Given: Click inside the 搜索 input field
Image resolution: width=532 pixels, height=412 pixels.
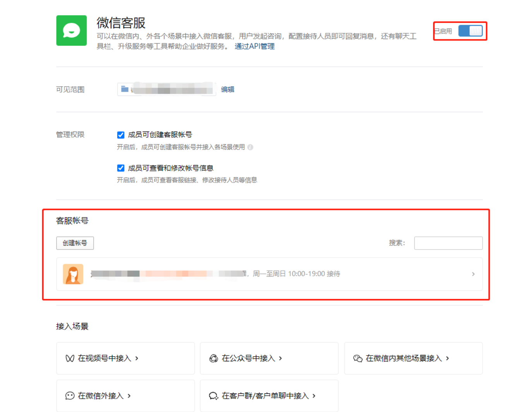Looking at the screenshot, I should click(448, 243).
